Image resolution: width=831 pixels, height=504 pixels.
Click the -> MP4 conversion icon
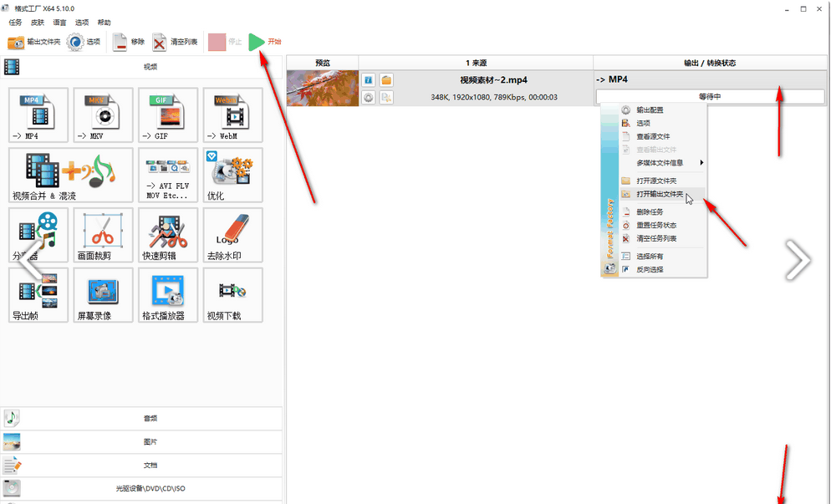click(38, 115)
